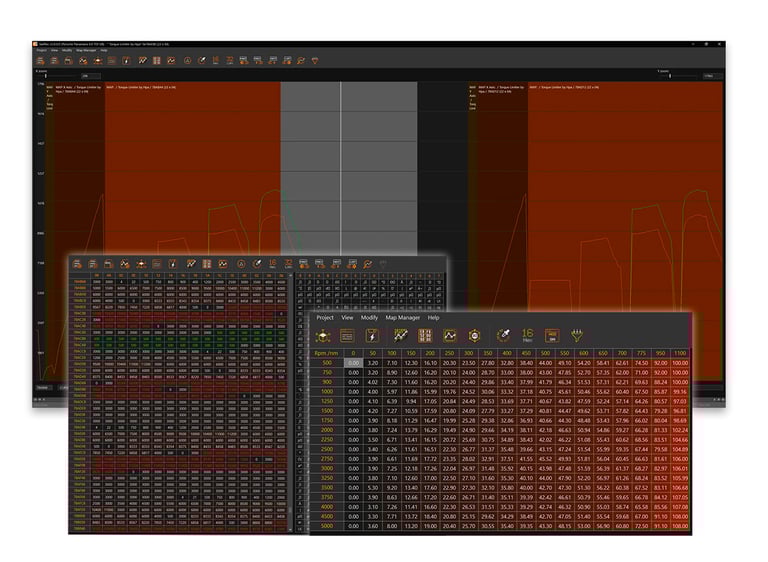
Task: Select the 2D line graph icon in map table window
Action: coord(401,336)
